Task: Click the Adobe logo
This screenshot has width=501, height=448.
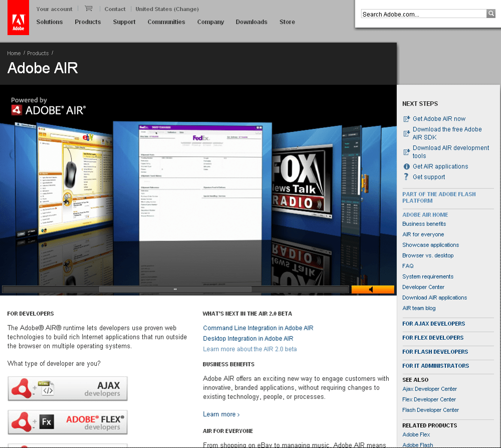Action: (x=18, y=17)
